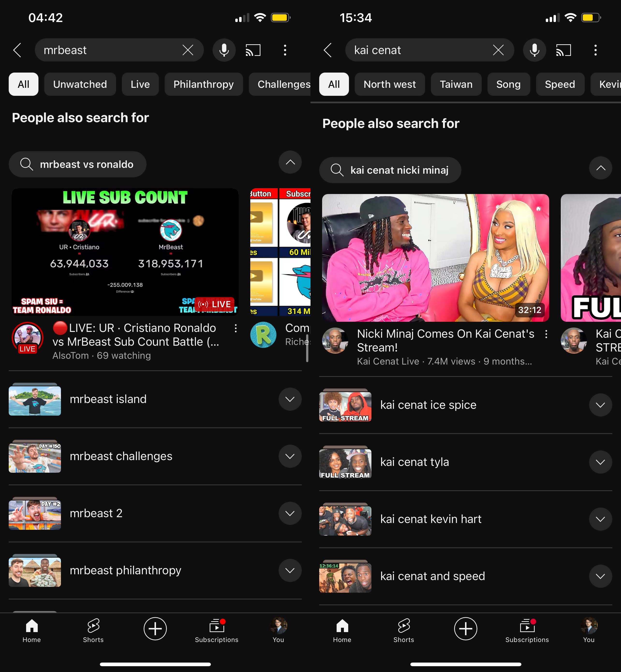Viewport: 621px width, 672px height.
Task: Go to Home on mrbeast screen
Action: pyautogui.click(x=32, y=631)
